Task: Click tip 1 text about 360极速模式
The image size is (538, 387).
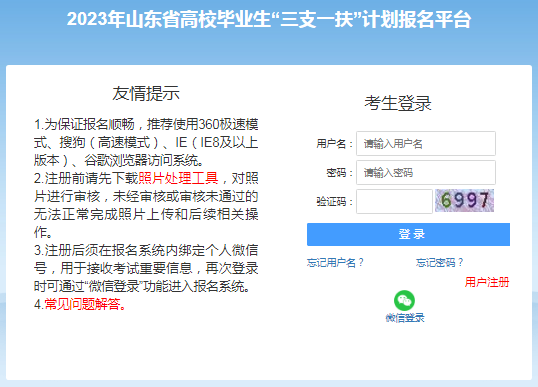Action: pos(146,142)
